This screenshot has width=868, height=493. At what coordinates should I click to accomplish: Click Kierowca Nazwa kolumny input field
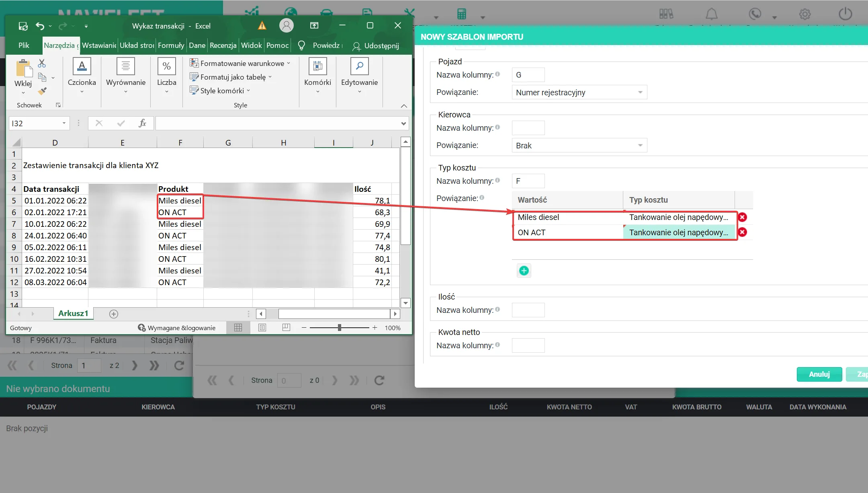point(528,128)
